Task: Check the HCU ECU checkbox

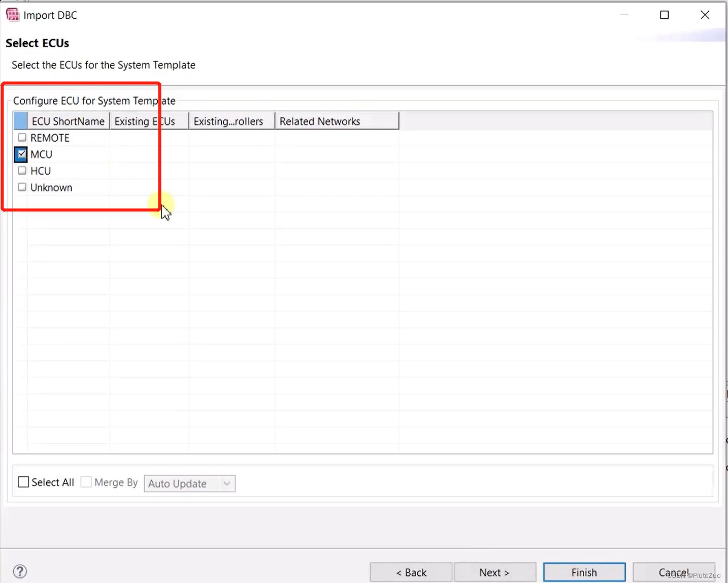Action: coord(22,171)
